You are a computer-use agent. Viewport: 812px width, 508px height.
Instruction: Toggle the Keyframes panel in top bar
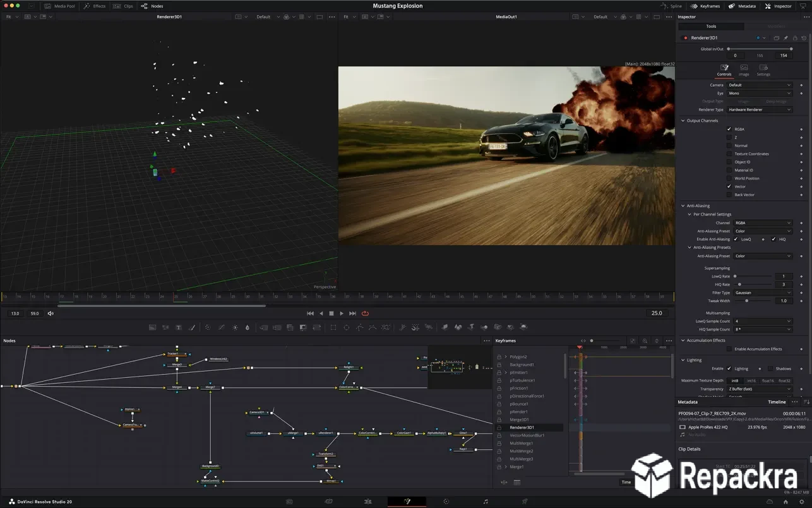coord(705,6)
